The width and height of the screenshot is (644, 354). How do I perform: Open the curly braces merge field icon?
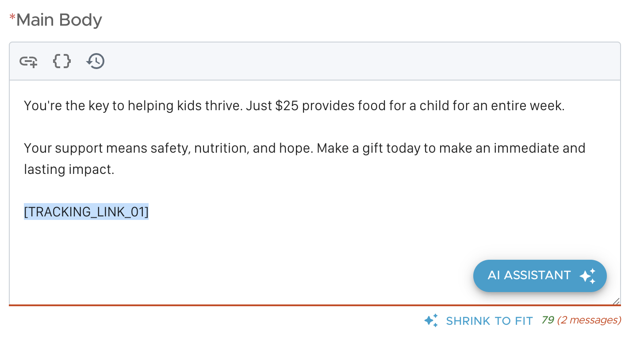62,61
